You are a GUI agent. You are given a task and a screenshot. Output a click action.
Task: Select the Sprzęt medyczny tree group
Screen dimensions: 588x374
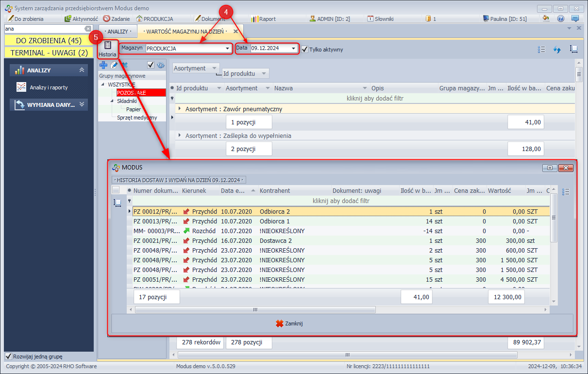pos(137,118)
